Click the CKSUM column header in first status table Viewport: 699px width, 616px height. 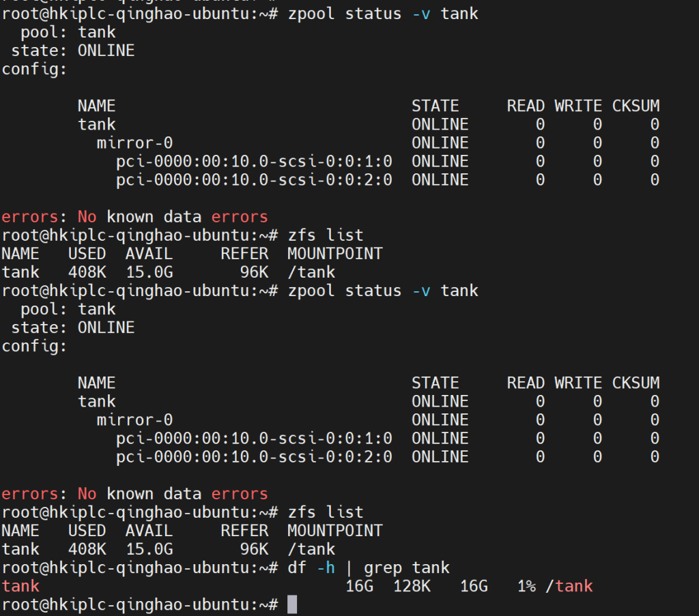636,106
